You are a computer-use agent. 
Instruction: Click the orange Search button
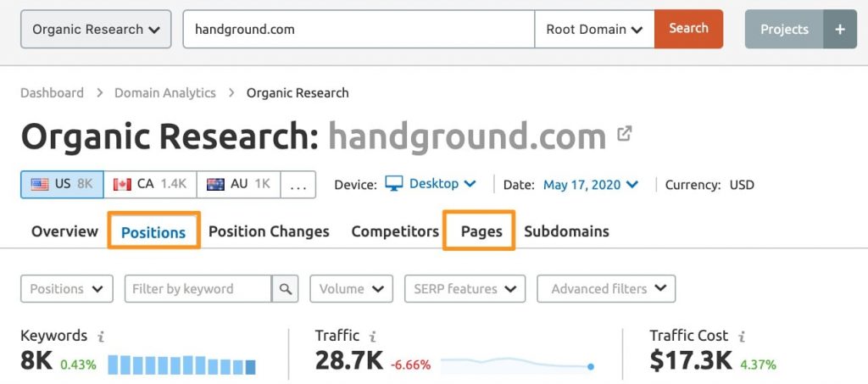pos(688,29)
